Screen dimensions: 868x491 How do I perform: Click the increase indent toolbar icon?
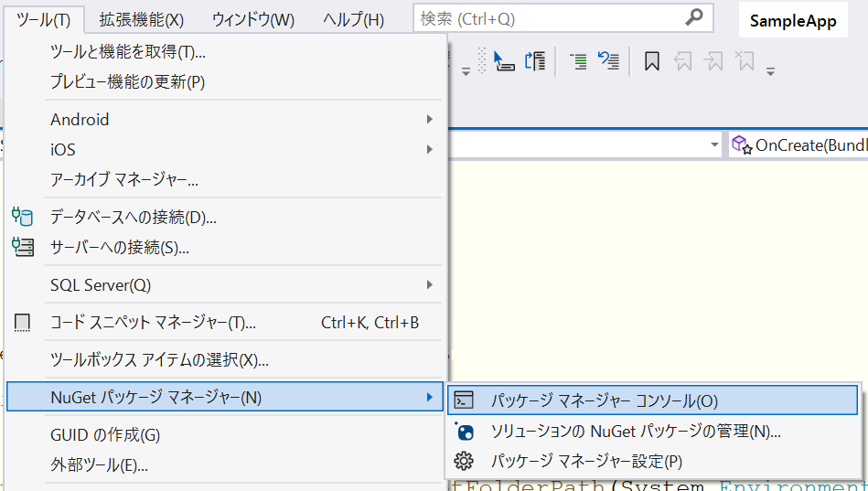[578, 60]
